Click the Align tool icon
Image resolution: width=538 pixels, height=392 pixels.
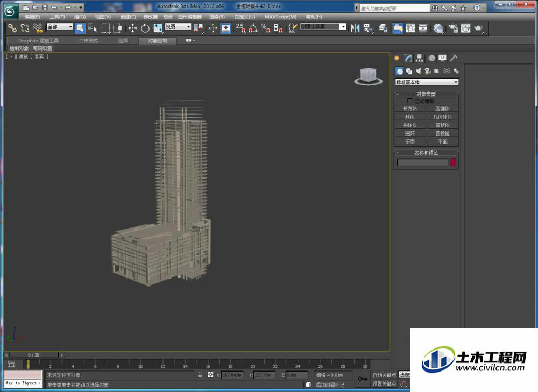point(368,28)
